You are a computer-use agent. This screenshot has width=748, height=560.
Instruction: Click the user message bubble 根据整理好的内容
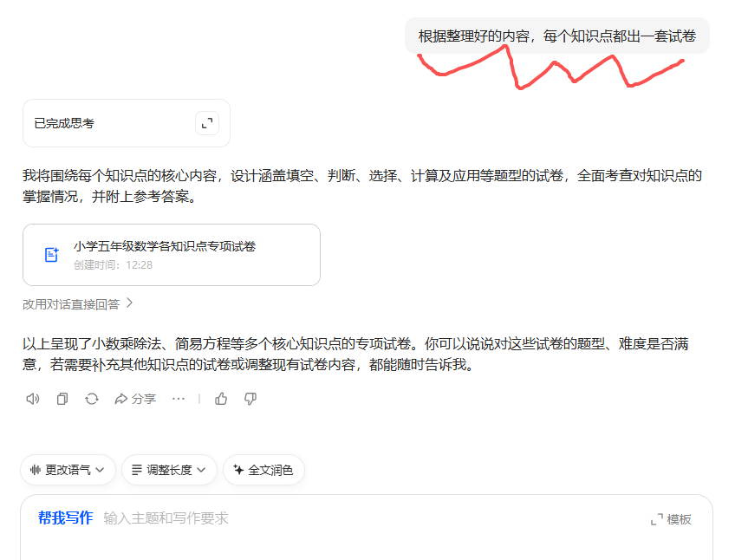coord(556,36)
